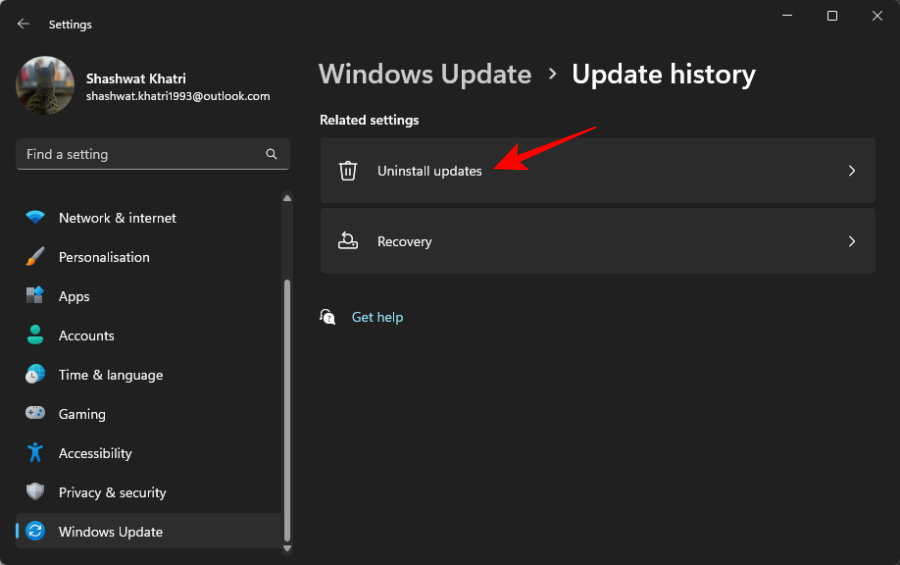Click the Accessibility figure icon in sidebar
Screen dimensions: 900x565
(35, 453)
